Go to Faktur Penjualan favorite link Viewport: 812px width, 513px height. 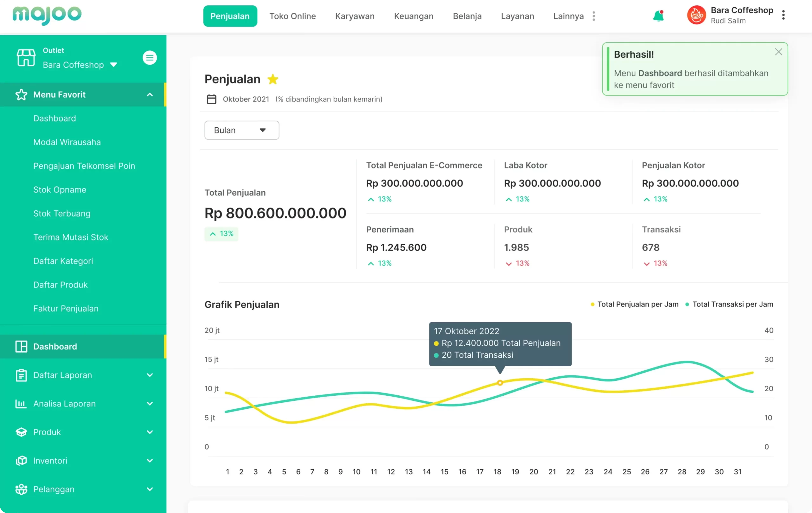66,308
